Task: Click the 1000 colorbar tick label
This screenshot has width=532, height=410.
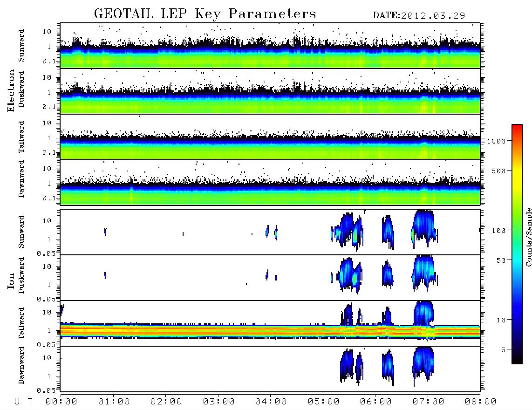Action: click(496, 141)
